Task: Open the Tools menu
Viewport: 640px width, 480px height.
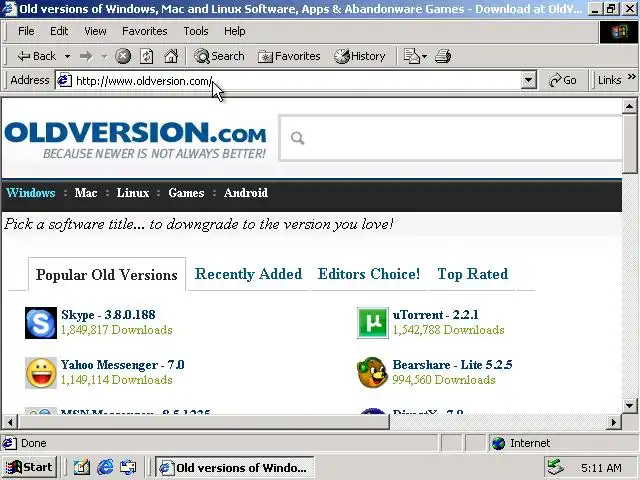Action: click(x=196, y=31)
